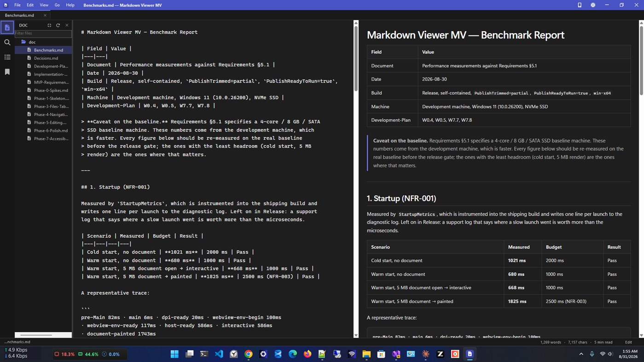This screenshot has width=644, height=362.
Task: Launch Visual Studio Code from taskbar
Action: click(x=219, y=354)
